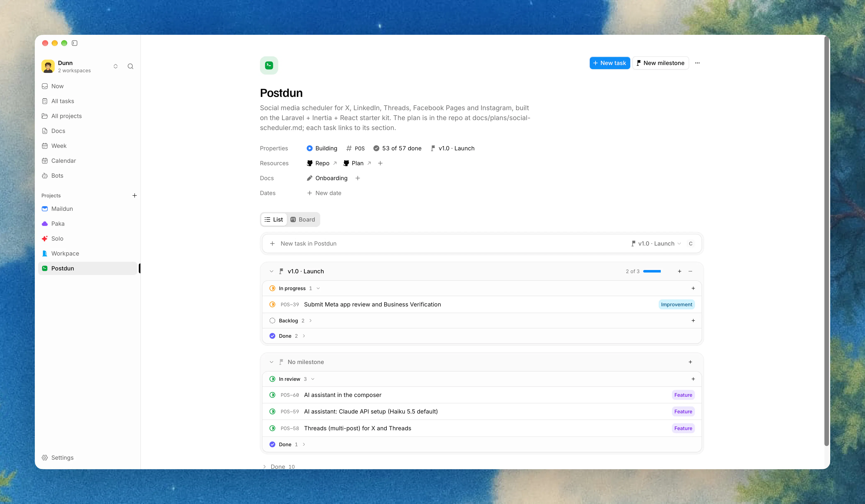Add a task to Backlog group
This screenshot has width=865, height=504.
tap(693, 321)
